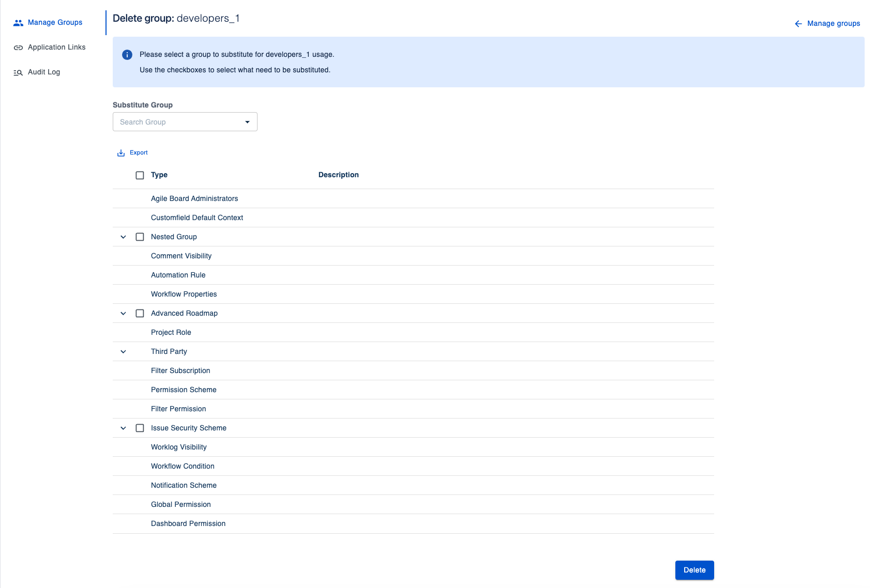This screenshot has height=588, width=876.
Task: Expand the Advanced Roadmap row chevron
Action: (x=123, y=313)
